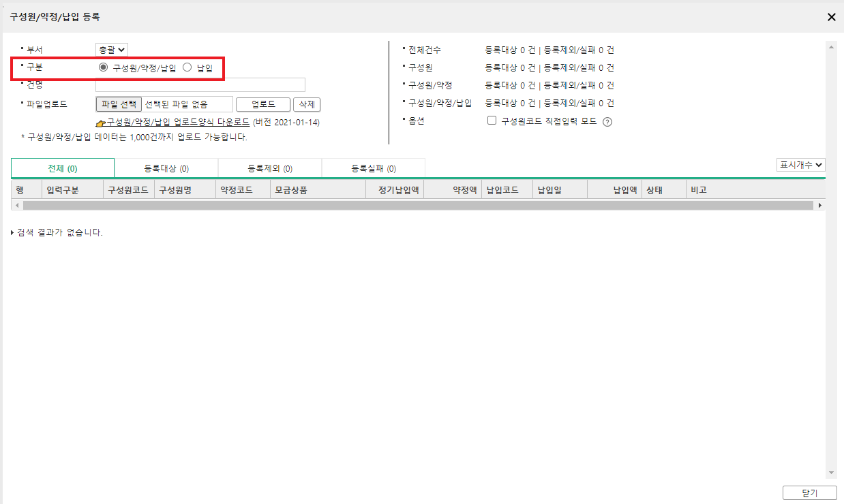The image size is (844, 504).
Task: Open the 등록대상 (0) tab
Action: [x=166, y=168]
